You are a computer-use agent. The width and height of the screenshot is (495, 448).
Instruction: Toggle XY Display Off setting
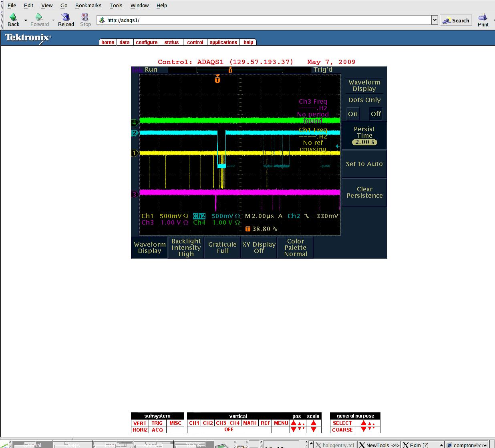click(x=259, y=247)
